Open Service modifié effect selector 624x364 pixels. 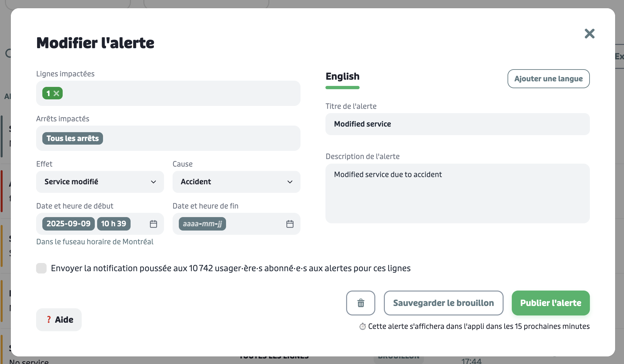(x=100, y=182)
